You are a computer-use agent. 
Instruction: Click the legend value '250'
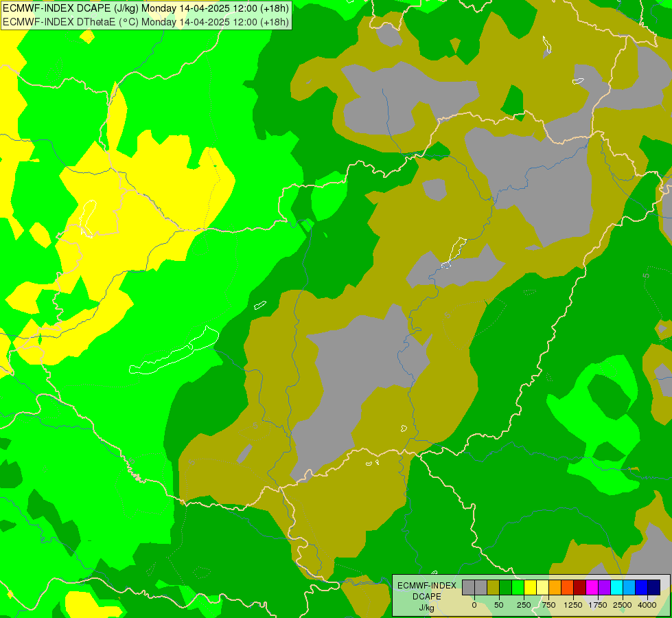tap(524, 605)
